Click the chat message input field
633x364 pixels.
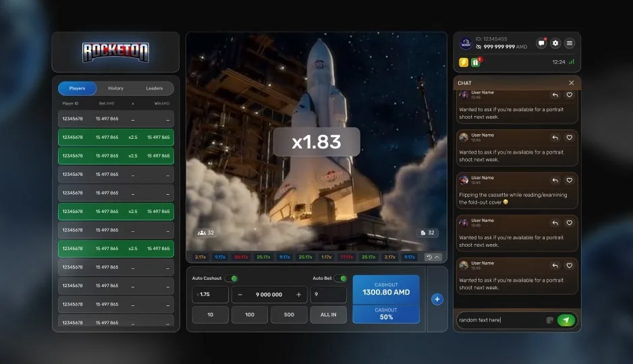(x=499, y=320)
